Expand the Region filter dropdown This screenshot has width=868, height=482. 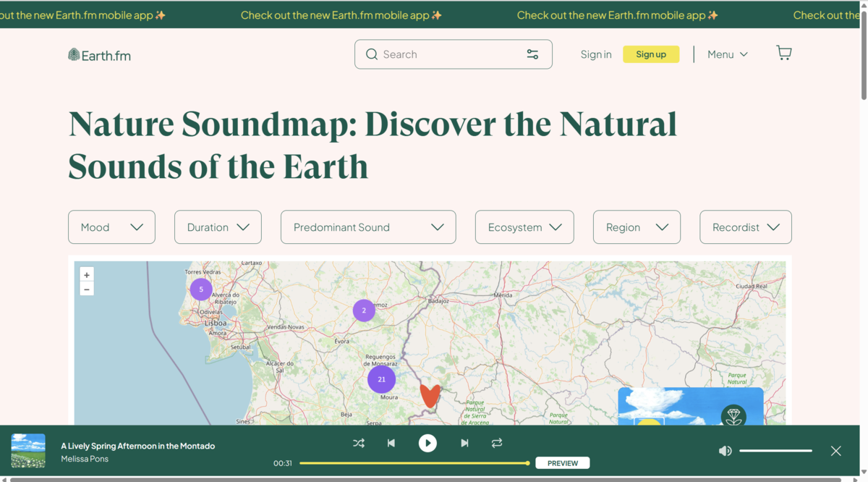pyautogui.click(x=637, y=227)
